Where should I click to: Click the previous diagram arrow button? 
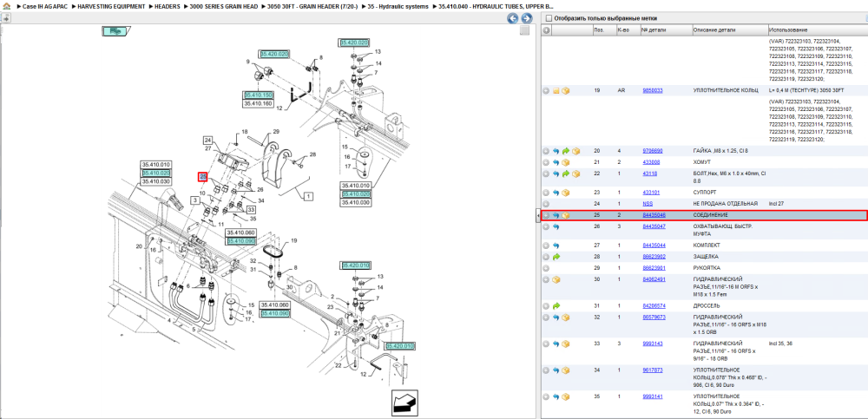point(513,18)
